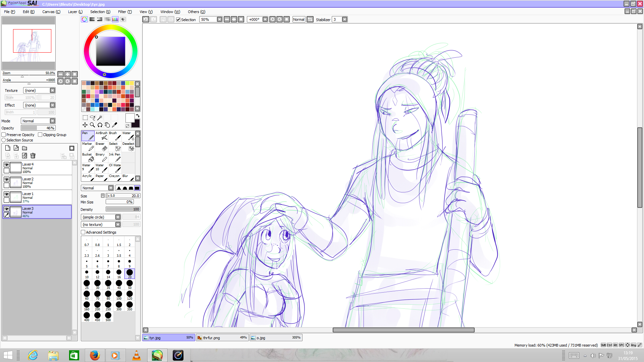Hide Layer3 using its eye icon
The height and width of the screenshot is (362, 644).
pyautogui.click(x=6, y=209)
